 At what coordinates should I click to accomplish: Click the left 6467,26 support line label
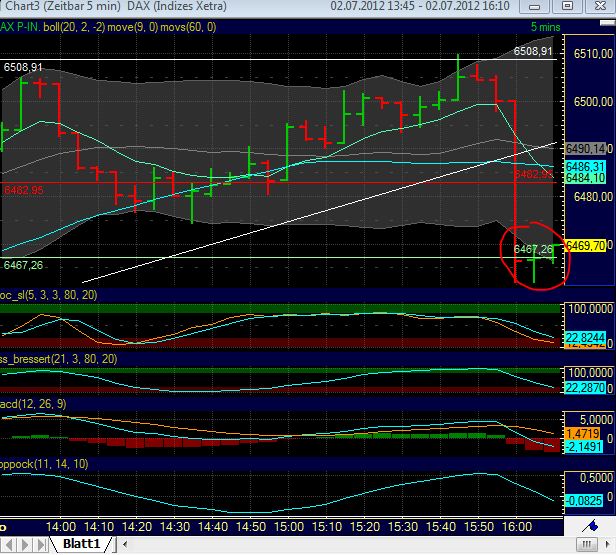[x=23, y=265]
